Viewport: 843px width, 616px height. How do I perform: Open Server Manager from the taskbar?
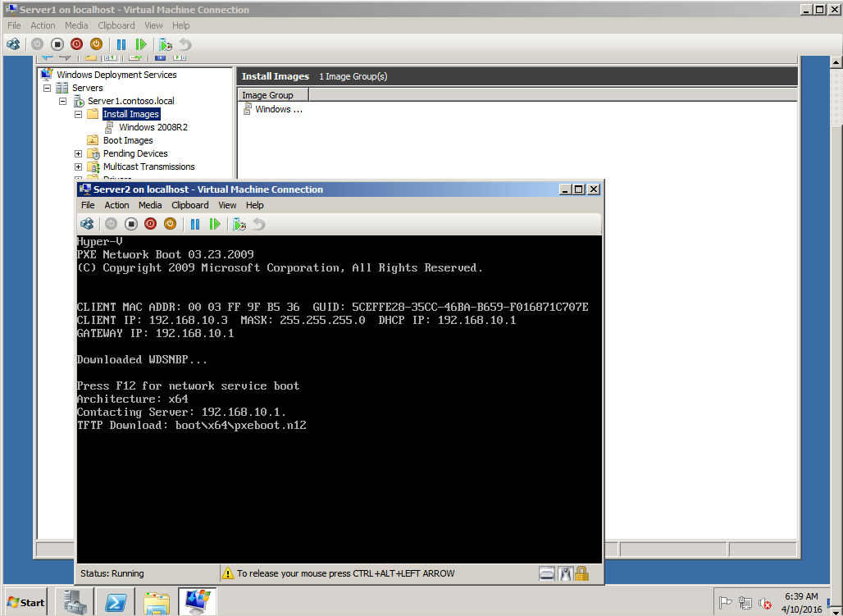(75, 601)
